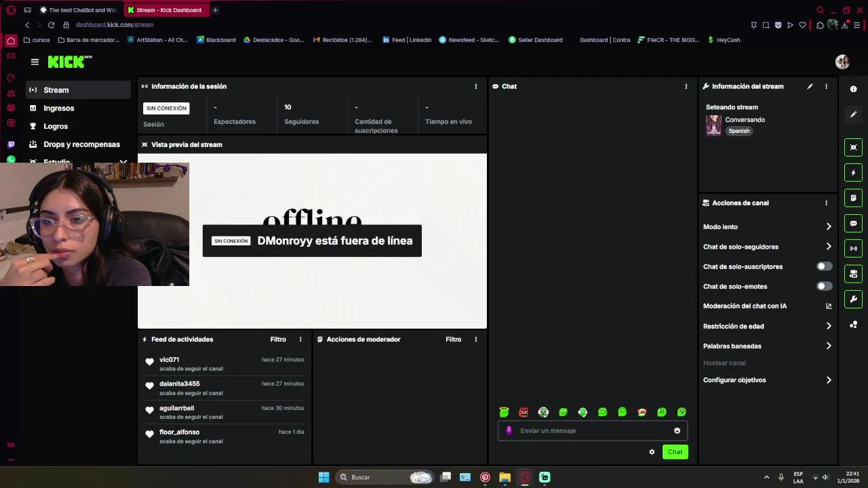Image resolution: width=868 pixels, height=488 pixels.
Task: Open Pinterest from taskbar
Action: [x=485, y=477]
